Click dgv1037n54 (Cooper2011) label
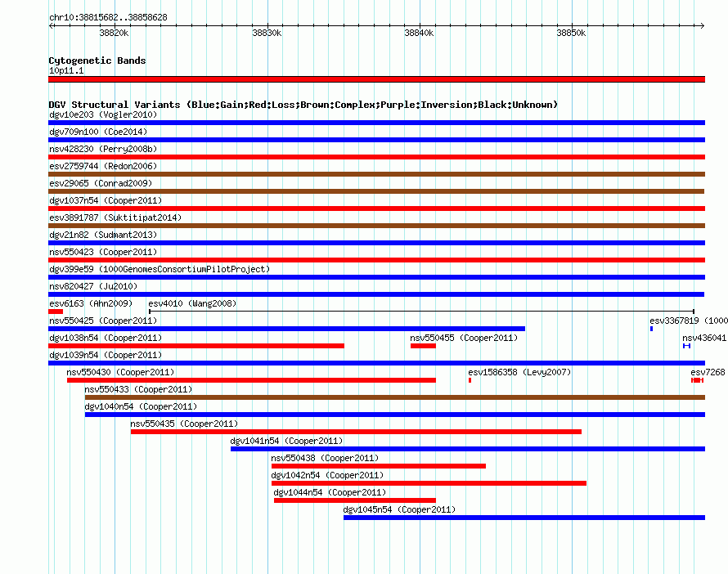Viewport: 728px width, 574px height. tap(106, 200)
